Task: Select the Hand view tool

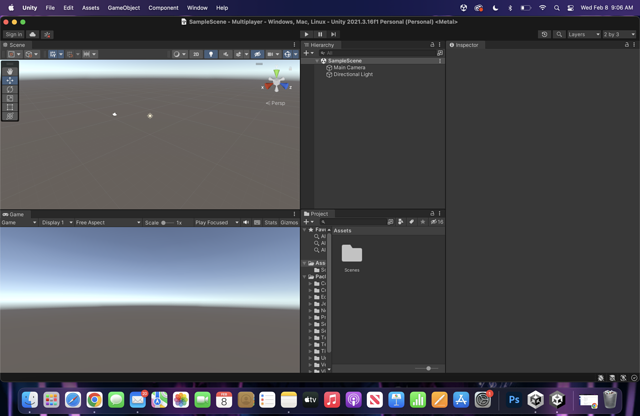Action: click(10, 71)
